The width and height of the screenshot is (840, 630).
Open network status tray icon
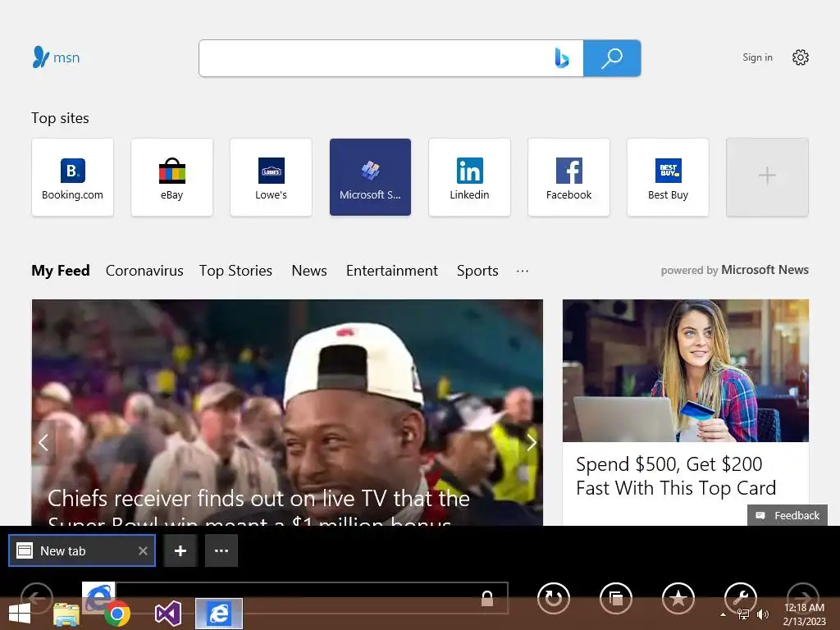pos(743,614)
